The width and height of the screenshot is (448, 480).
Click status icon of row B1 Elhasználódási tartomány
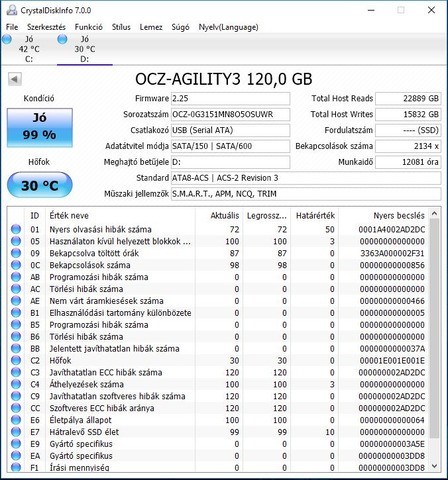(x=16, y=313)
